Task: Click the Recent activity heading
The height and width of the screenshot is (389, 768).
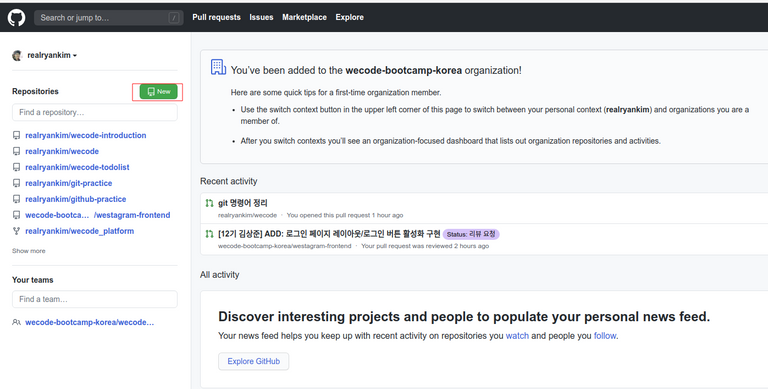Action: (x=229, y=181)
